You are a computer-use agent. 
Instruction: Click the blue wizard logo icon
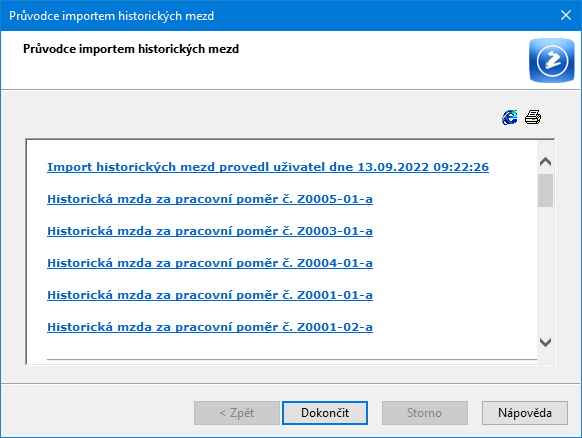[552, 60]
